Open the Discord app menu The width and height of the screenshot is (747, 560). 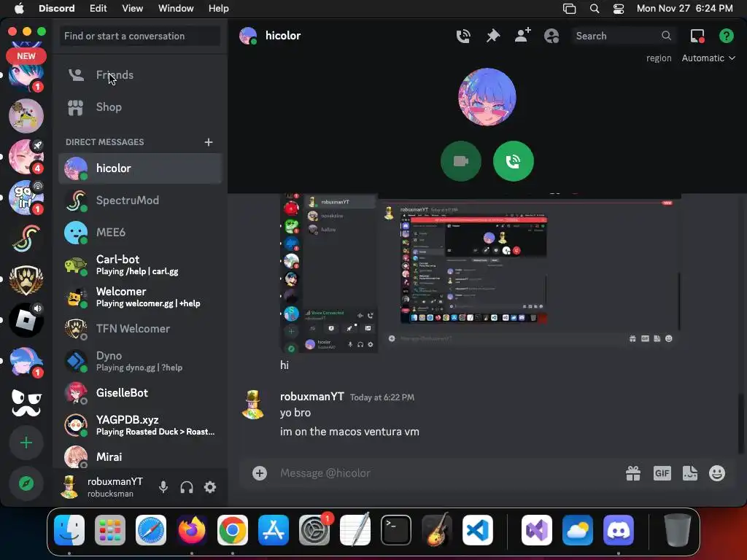[56, 8]
